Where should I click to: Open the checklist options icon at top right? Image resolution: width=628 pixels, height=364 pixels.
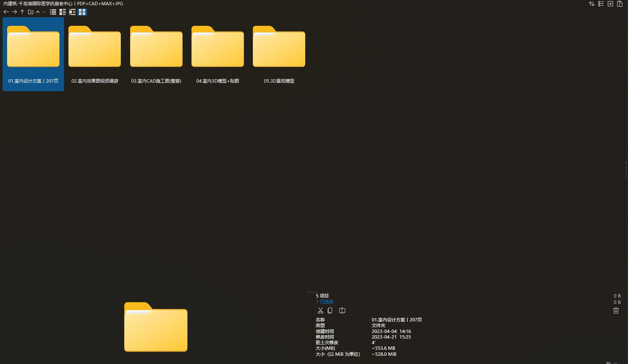[x=601, y=4]
